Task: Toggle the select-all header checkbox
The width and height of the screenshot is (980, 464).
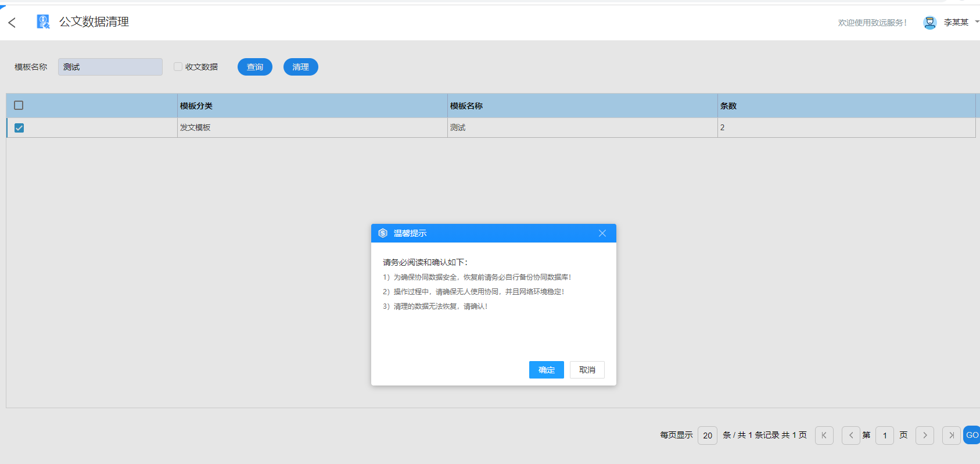Action: (x=19, y=105)
